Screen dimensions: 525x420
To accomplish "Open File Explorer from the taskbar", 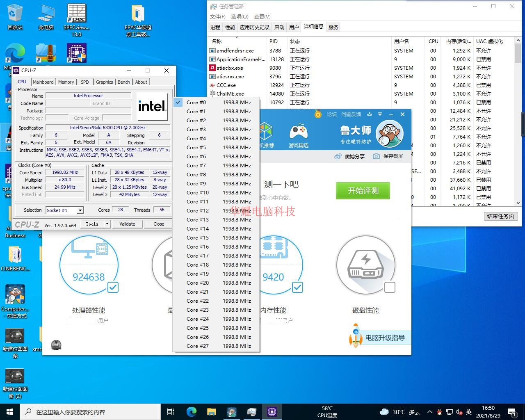I will (x=211, y=412).
